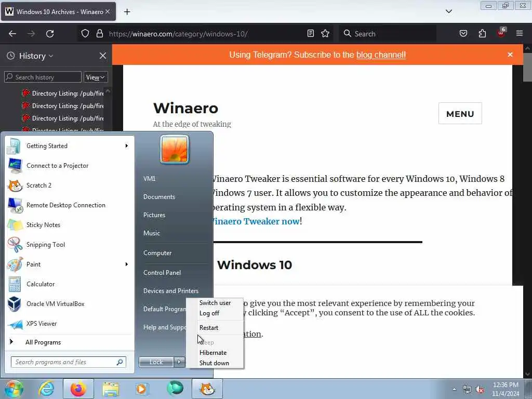Open XPS Viewer

(69, 323)
